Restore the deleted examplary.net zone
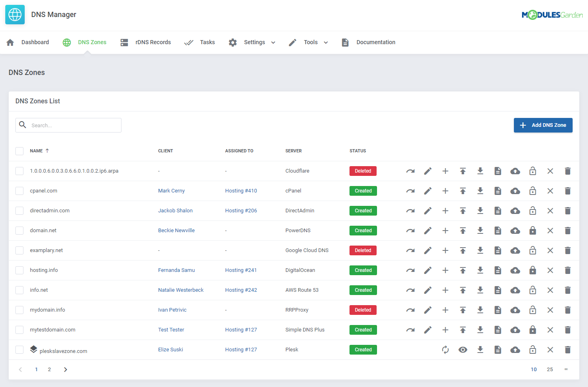 pyautogui.click(x=410, y=250)
